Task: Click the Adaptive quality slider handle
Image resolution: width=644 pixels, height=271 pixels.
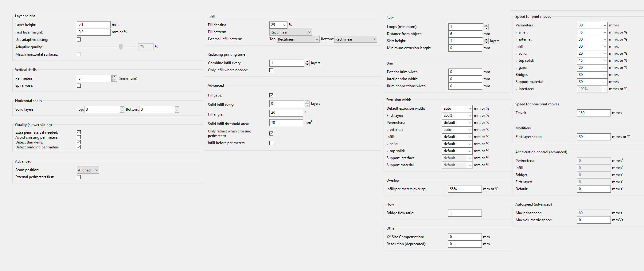Action: [121, 47]
